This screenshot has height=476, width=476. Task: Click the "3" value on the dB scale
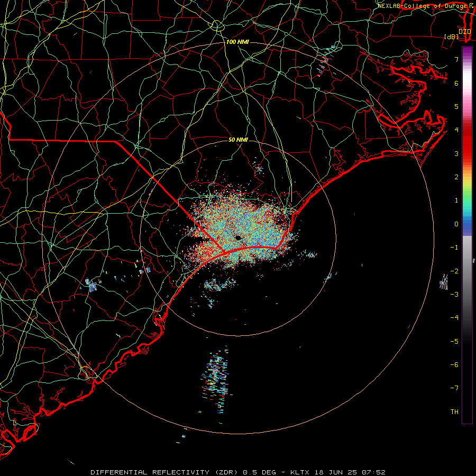point(456,153)
